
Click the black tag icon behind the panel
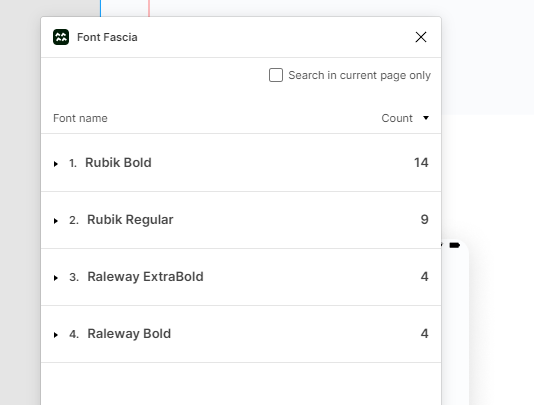[x=455, y=245]
